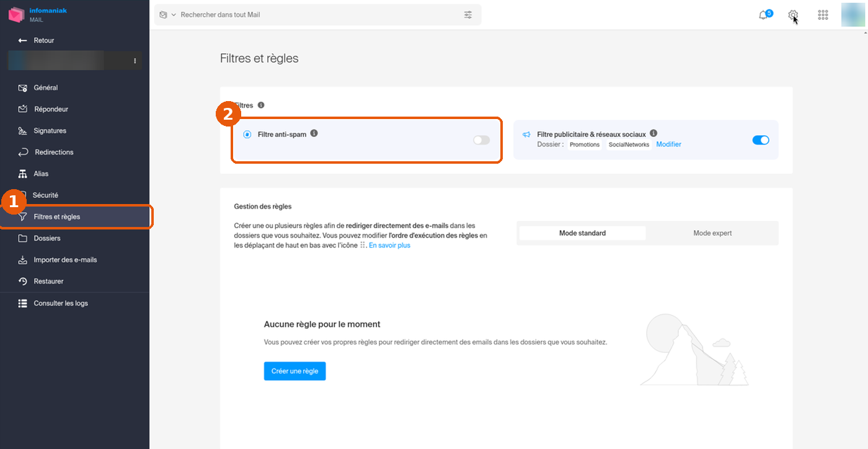Click the Restaurer history icon
Image resolution: width=868 pixels, height=449 pixels.
point(23,282)
